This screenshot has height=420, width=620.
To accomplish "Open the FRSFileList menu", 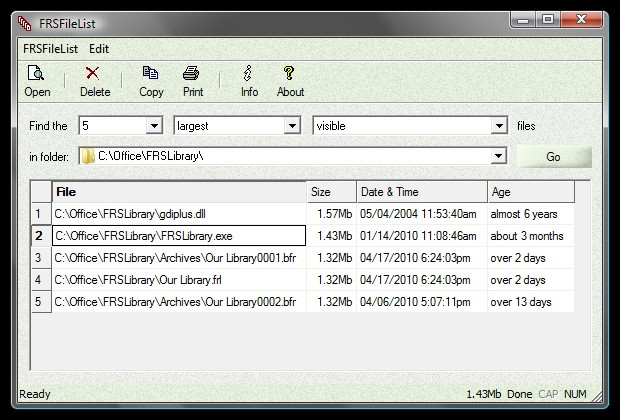I will [50, 49].
